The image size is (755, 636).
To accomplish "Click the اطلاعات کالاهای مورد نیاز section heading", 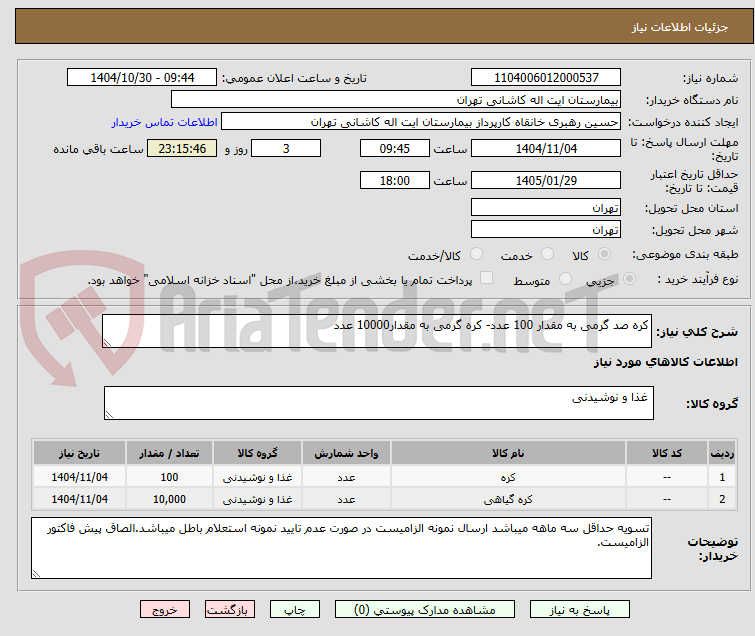I will pos(665,362).
